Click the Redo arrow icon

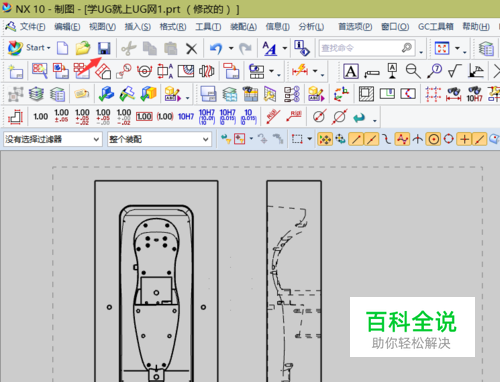click(245, 49)
